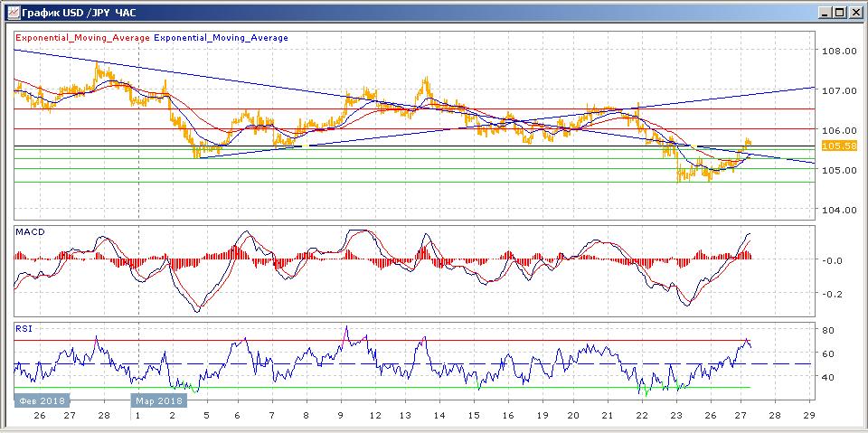This screenshot has height=433, width=868.
Task: Minimize the USD/JPY chart window
Action: tap(826, 12)
